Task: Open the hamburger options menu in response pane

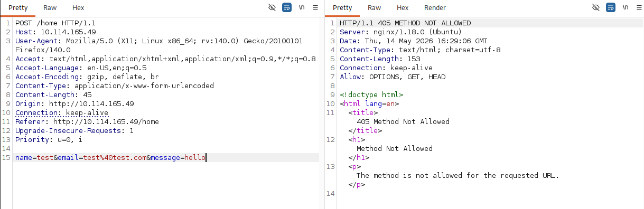Action: pyautogui.click(x=639, y=7)
